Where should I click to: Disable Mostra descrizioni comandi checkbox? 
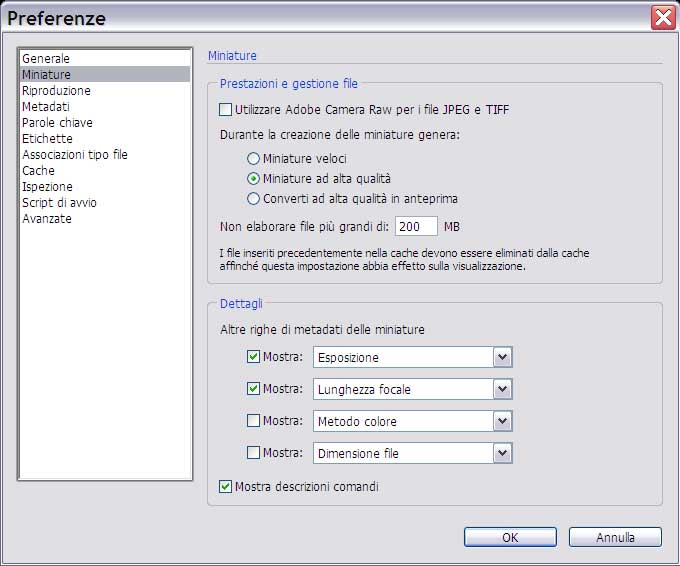(x=225, y=487)
